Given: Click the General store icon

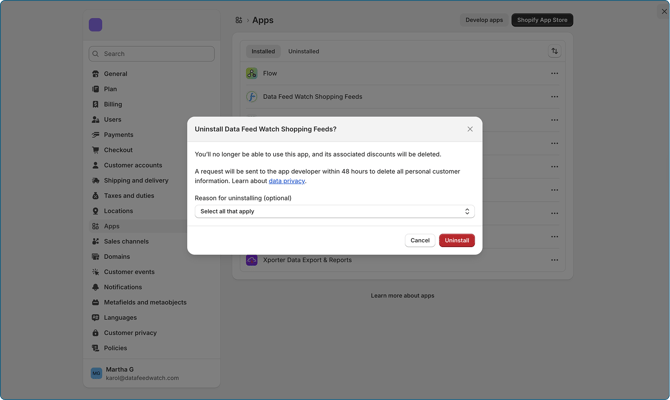Looking at the screenshot, I should (95, 74).
